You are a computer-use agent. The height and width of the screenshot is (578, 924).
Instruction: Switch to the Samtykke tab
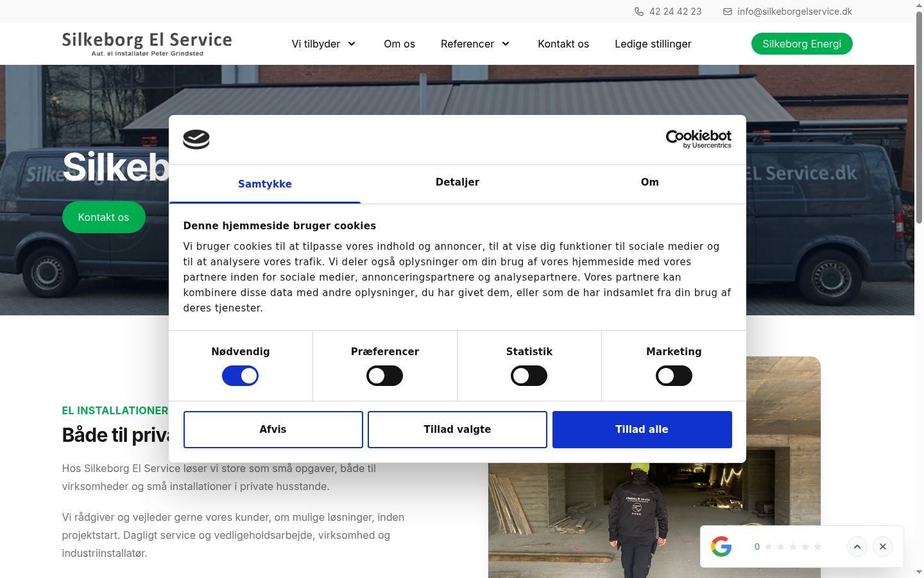pos(265,184)
